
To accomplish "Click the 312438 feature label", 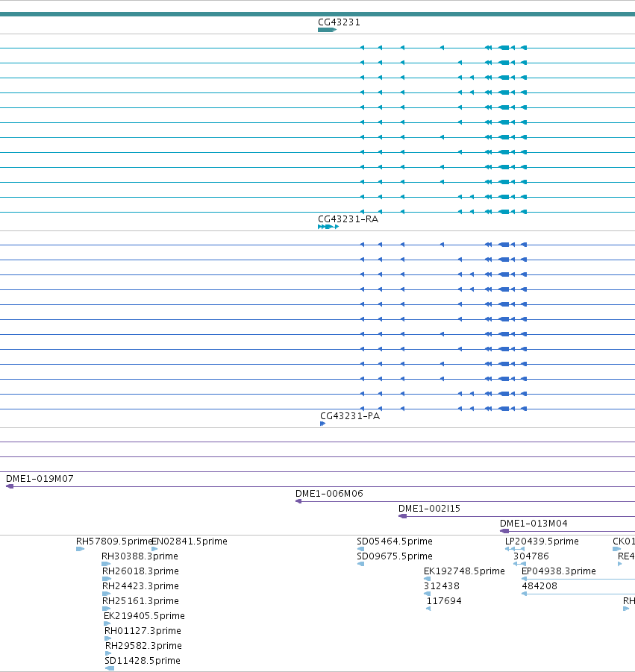I will pyautogui.click(x=442, y=586).
